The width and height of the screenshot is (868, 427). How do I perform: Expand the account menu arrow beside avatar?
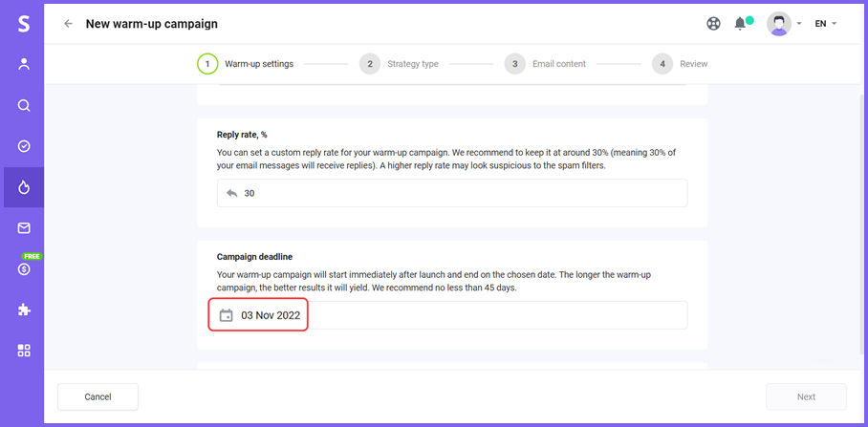(799, 24)
